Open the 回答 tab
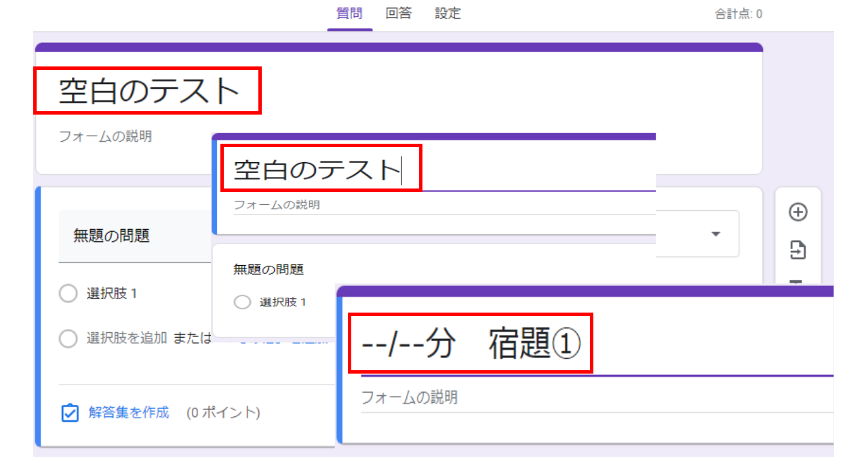The height and width of the screenshot is (457, 868). tap(399, 14)
